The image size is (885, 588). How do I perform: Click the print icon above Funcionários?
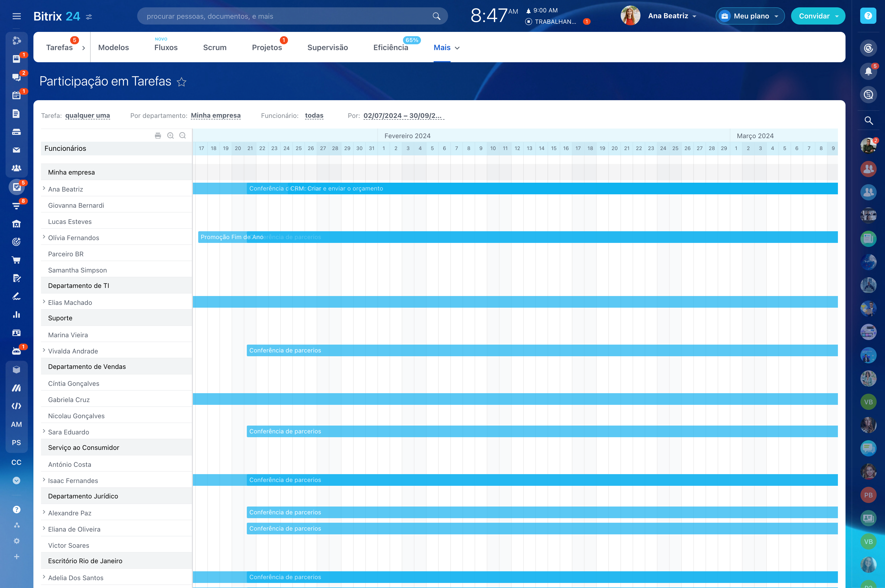tap(158, 136)
